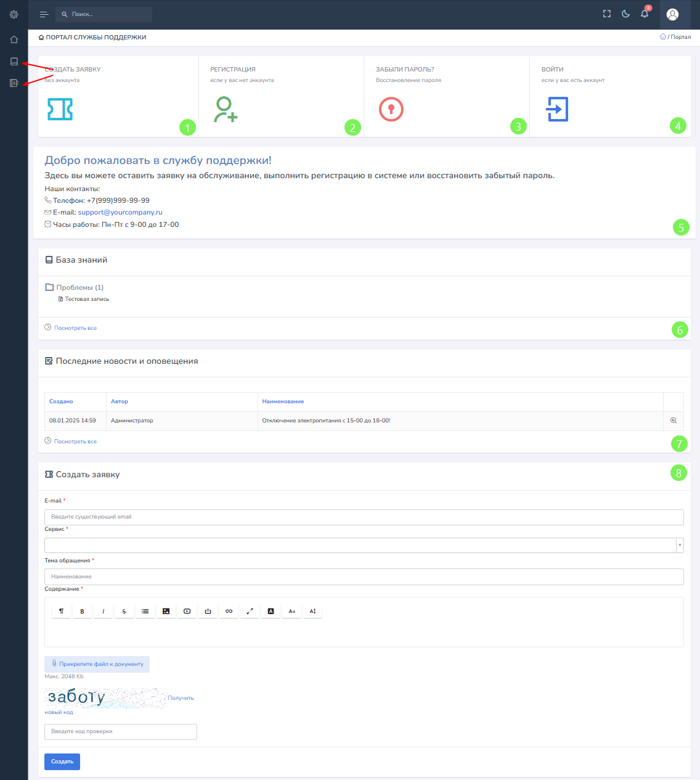Open the knowledge base book icon in sidebar
The width and height of the screenshot is (700, 780).
point(14,61)
